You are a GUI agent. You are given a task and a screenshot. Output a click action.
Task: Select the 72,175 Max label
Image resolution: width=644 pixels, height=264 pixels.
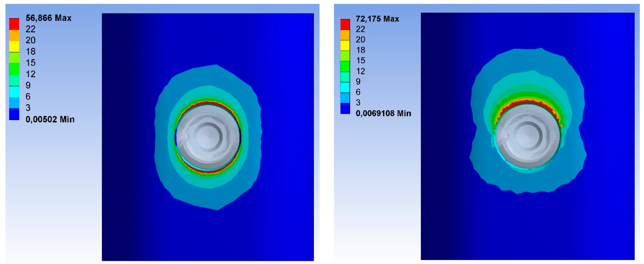(377, 19)
